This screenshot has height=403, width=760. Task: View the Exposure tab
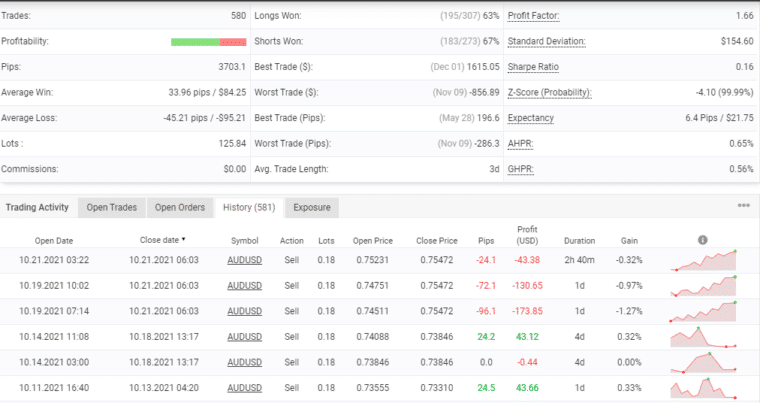[312, 208]
